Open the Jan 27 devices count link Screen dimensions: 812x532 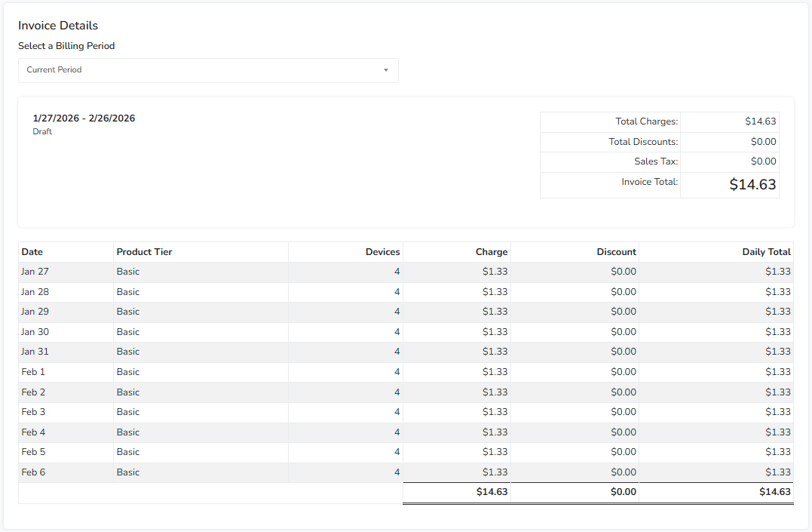[397, 272]
